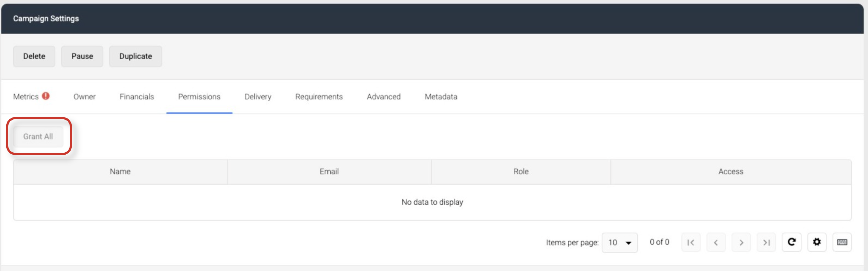Open the Advanced tab
Screen dimensions: 868x271
click(384, 96)
